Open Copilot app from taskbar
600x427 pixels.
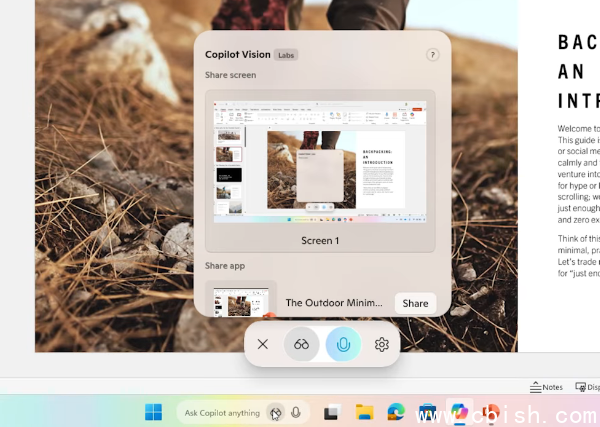pyautogui.click(x=459, y=412)
